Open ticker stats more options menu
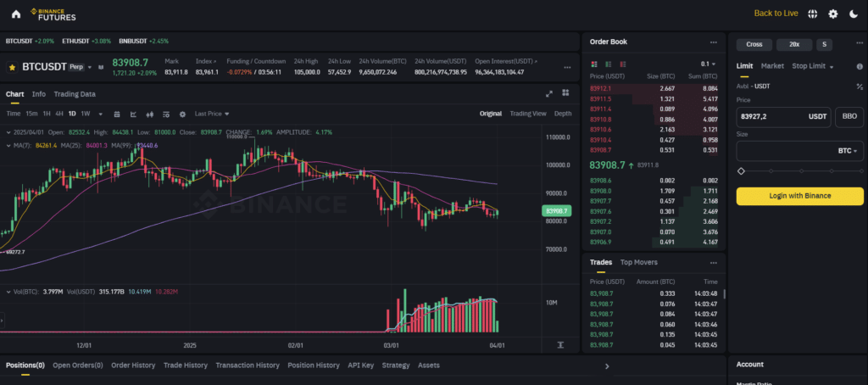 pyautogui.click(x=567, y=67)
